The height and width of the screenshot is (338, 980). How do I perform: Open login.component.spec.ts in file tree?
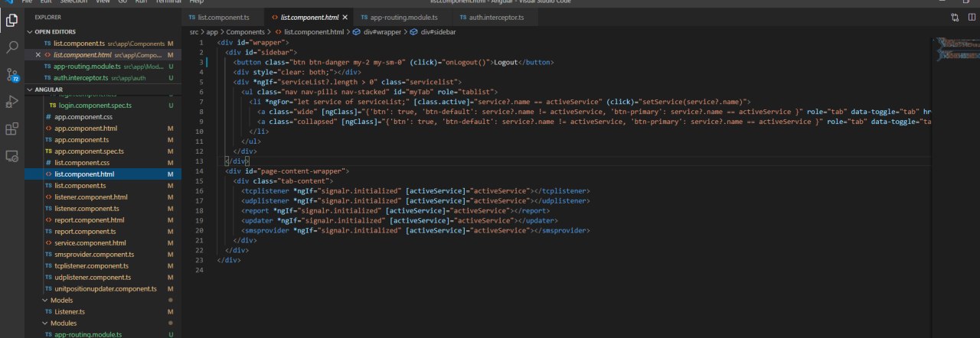(103, 106)
